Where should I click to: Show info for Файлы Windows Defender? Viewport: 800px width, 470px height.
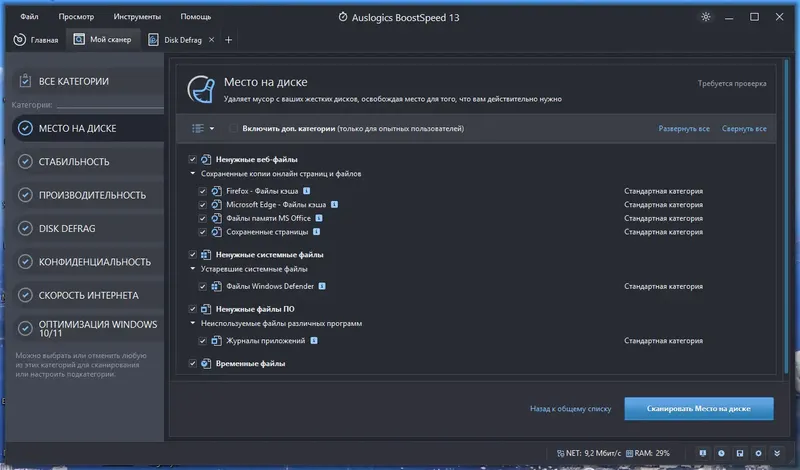pyautogui.click(x=322, y=286)
